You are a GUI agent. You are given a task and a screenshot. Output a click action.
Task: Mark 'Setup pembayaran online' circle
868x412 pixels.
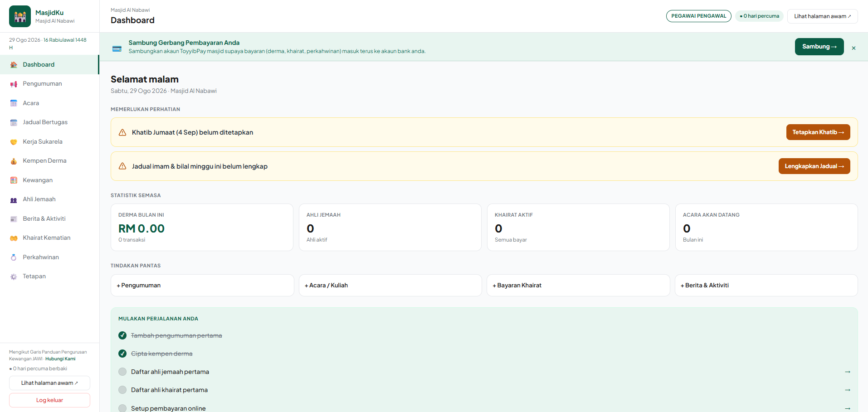122,408
